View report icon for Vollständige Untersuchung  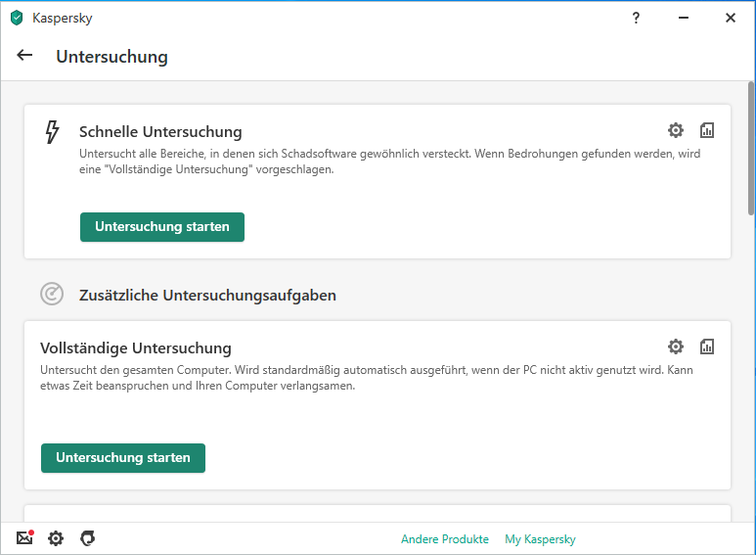[x=707, y=347]
